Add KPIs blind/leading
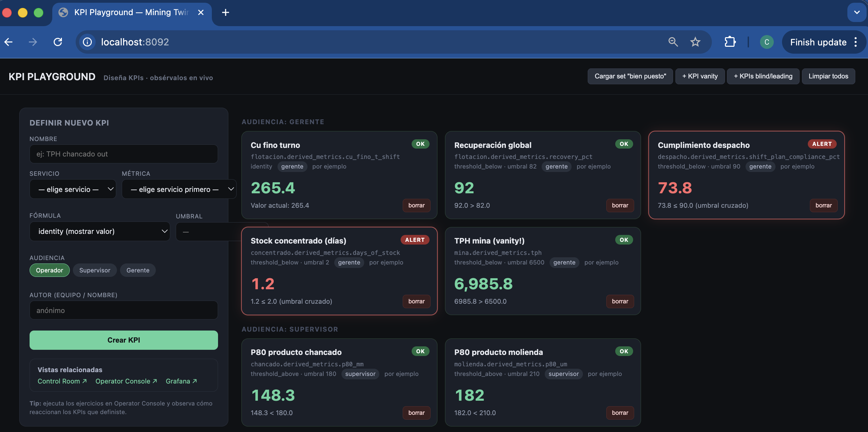This screenshot has width=868, height=432. pyautogui.click(x=763, y=76)
